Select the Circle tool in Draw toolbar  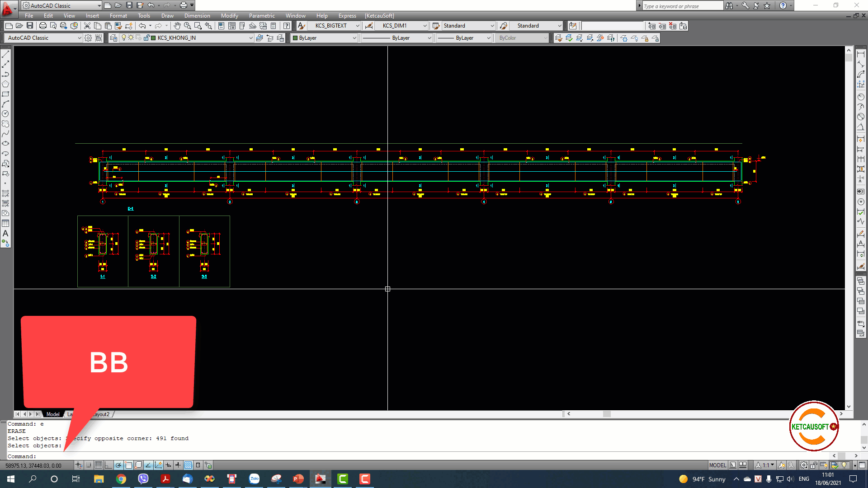(5, 114)
